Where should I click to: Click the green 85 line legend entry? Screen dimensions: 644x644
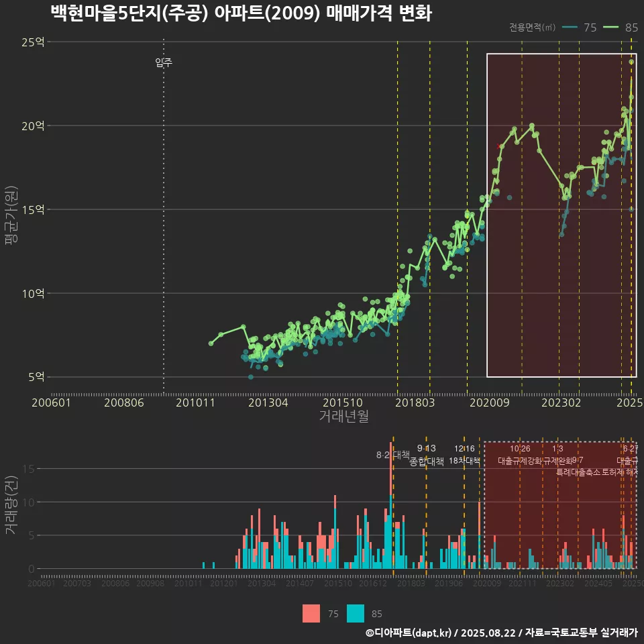tap(621, 28)
